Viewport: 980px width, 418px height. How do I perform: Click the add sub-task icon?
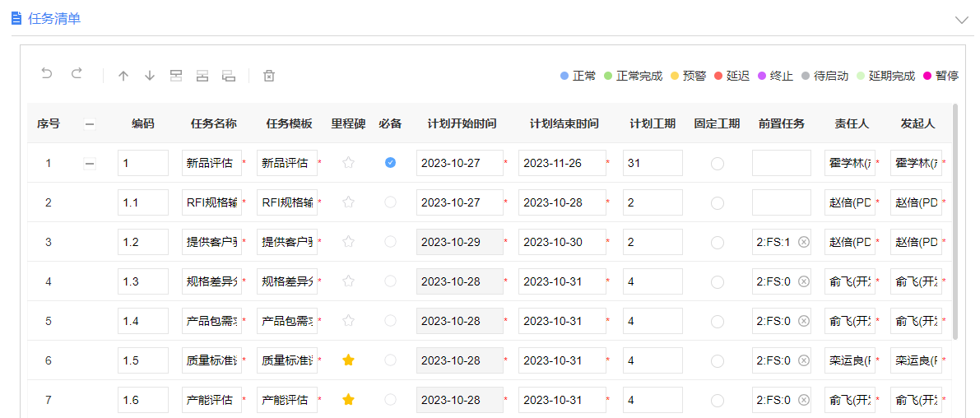[229, 76]
